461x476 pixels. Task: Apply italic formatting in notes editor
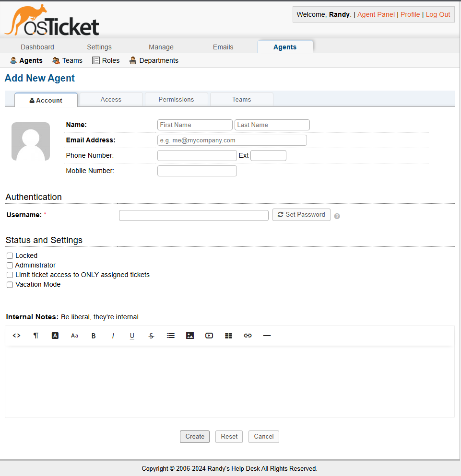113,336
